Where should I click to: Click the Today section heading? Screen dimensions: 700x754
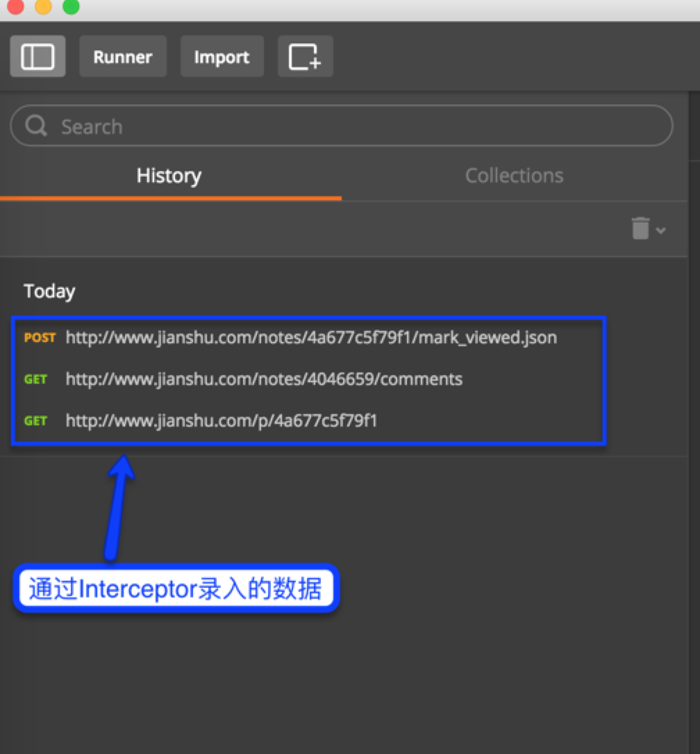(49, 292)
